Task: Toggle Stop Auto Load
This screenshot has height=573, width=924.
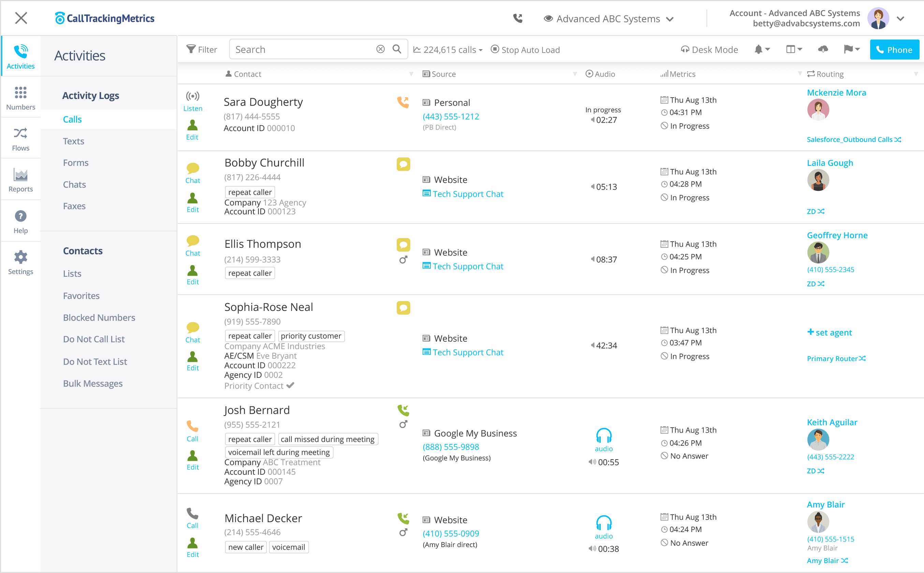Action: pyautogui.click(x=525, y=49)
